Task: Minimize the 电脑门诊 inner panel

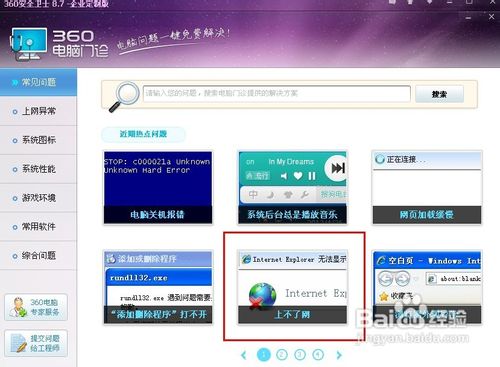Action: point(469,18)
